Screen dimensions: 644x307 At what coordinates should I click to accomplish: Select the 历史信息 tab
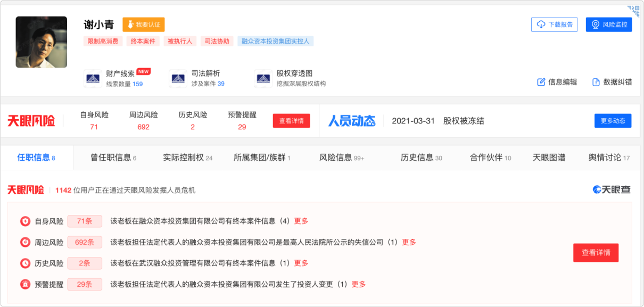point(422,157)
